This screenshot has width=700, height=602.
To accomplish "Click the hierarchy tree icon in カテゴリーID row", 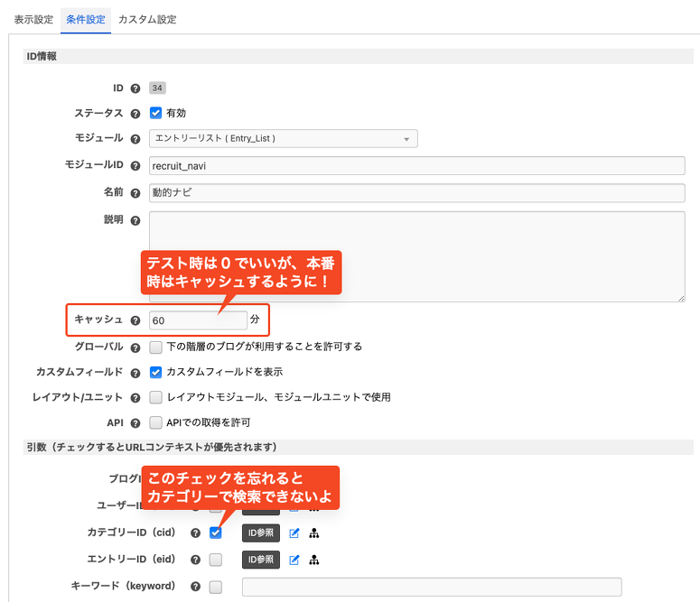I will [313, 533].
